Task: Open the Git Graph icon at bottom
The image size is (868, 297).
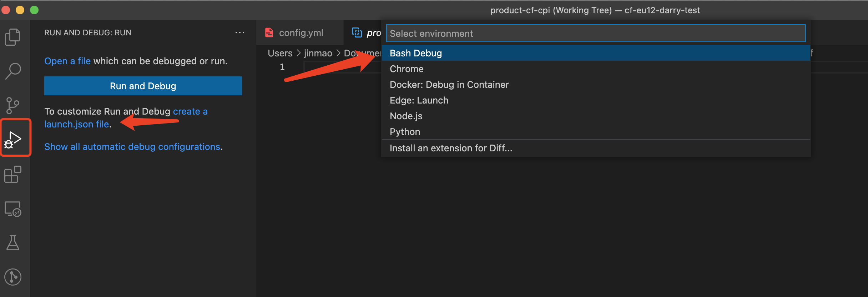Action: tap(13, 277)
